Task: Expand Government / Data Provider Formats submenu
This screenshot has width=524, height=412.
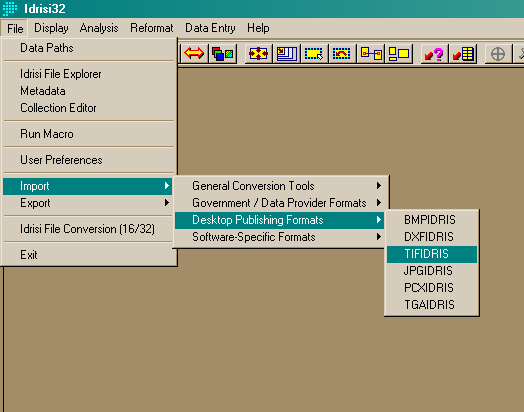Action: 279,203
